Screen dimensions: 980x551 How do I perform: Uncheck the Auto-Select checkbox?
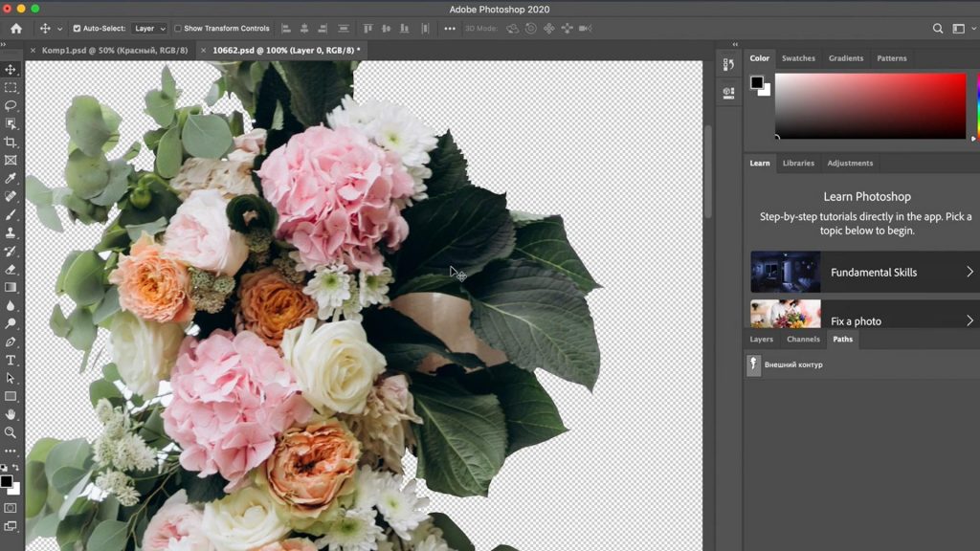[x=78, y=29]
